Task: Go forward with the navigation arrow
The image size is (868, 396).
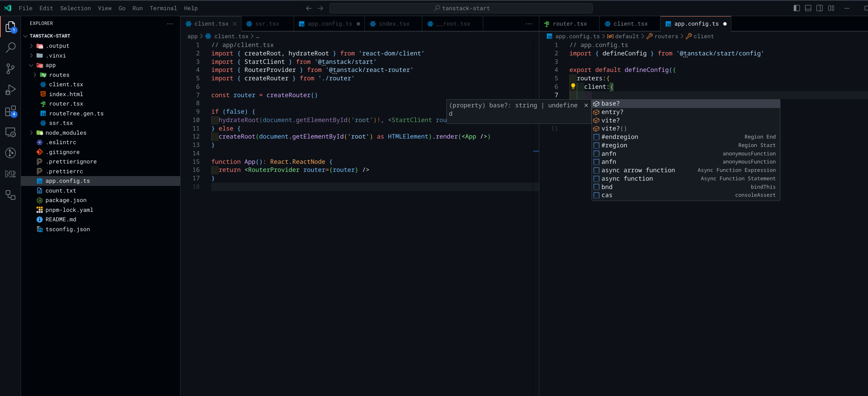Action: [x=320, y=8]
